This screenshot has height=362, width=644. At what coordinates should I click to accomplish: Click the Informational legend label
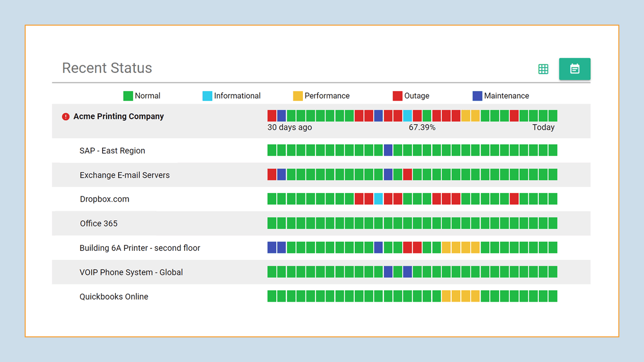coord(237,96)
